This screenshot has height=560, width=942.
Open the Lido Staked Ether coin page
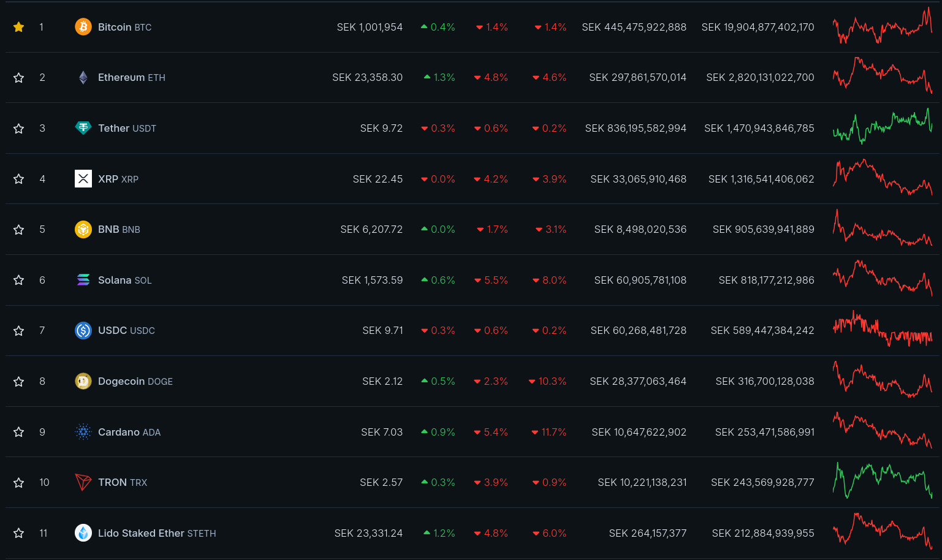tap(156, 533)
